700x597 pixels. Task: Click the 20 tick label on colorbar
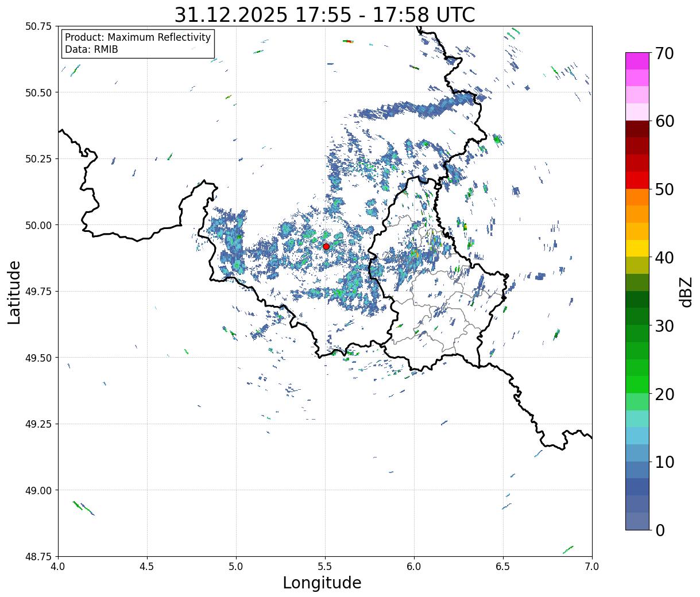[x=664, y=394]
